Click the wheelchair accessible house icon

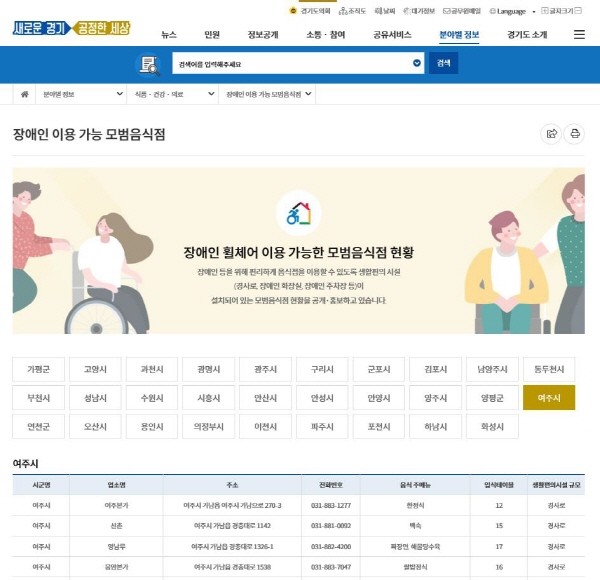(x=299, y=213)
